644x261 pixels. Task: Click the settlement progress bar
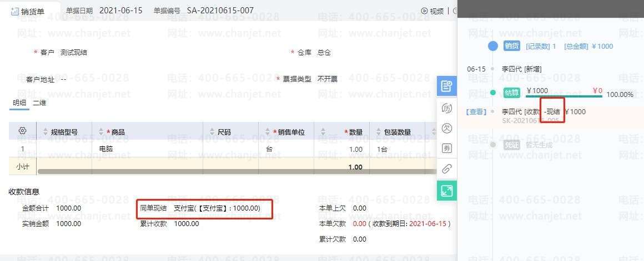564,96
